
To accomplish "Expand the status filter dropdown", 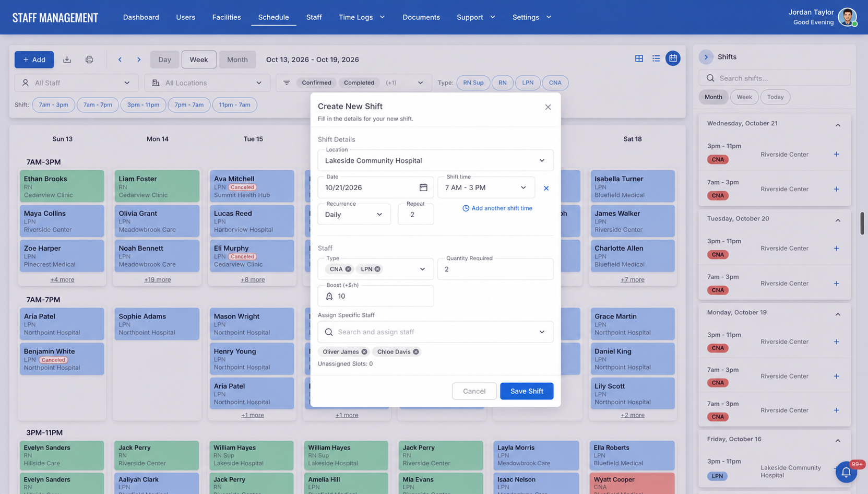I will tap(420, 83).
